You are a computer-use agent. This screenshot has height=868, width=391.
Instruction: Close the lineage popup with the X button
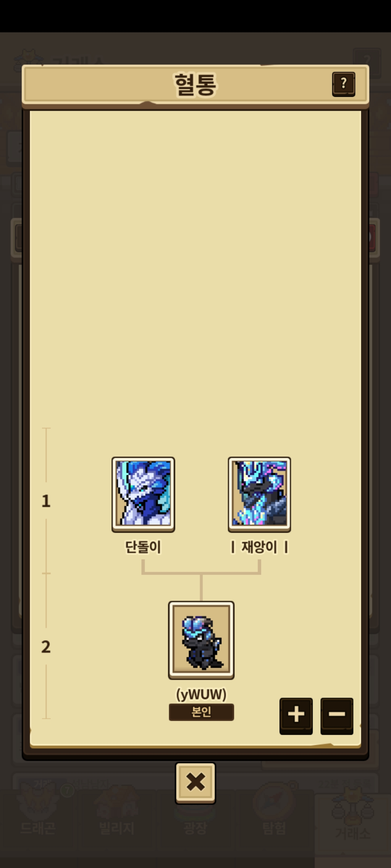tap(195, 783)
